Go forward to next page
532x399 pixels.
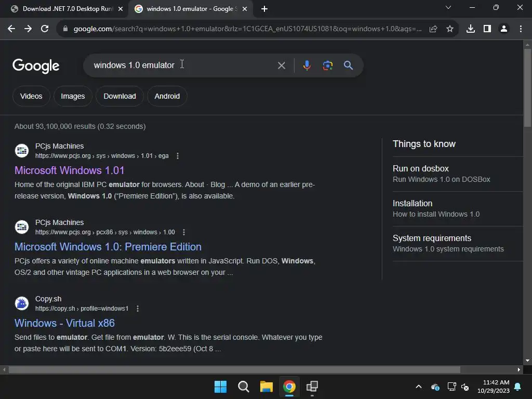[28, 29]
